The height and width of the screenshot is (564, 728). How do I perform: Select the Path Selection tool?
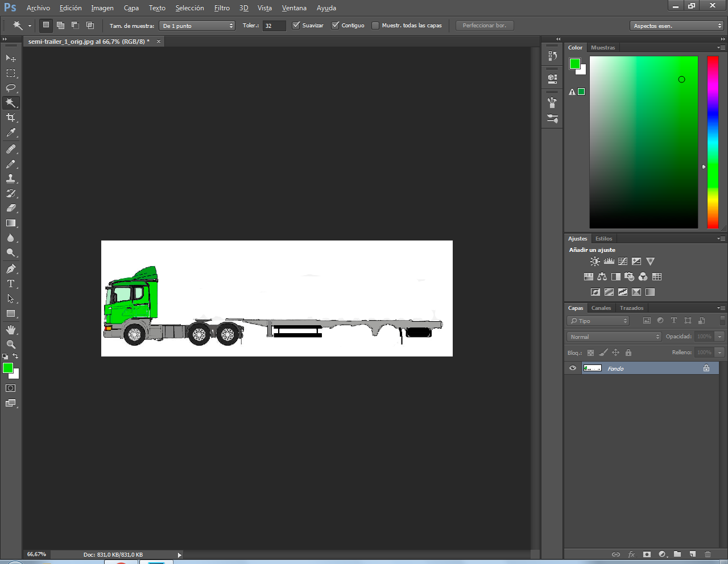[x=11, y=298]
